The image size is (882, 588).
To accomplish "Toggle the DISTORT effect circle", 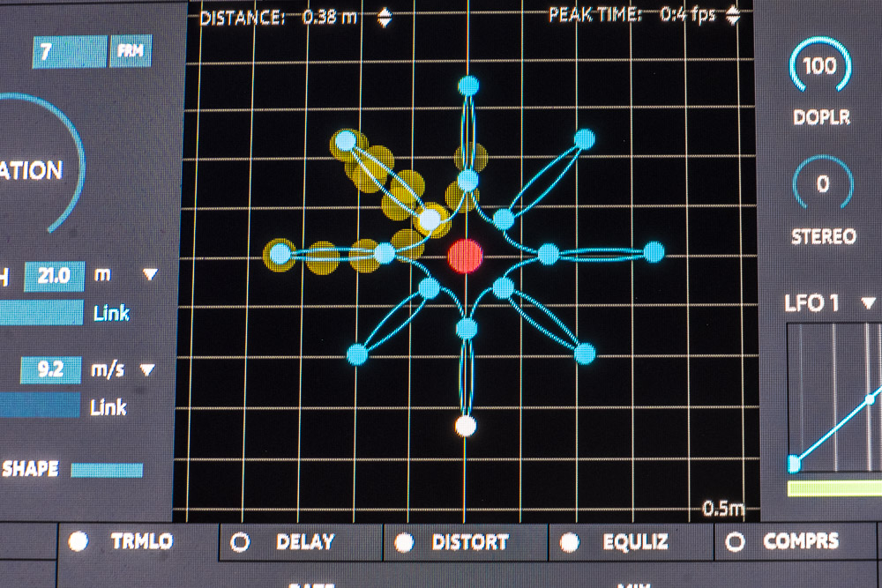I will (x=404, y=543).
